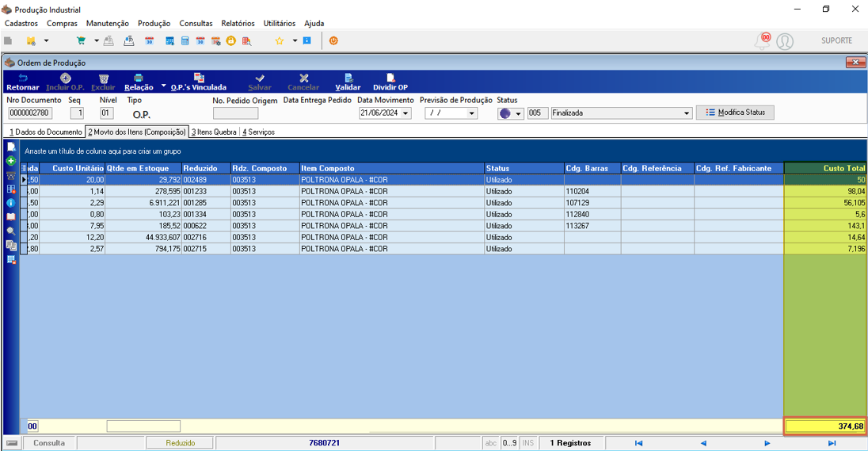Viewport: 868px width, 451px height.
Task: Sort by Custo Total column header
Action: (825, 168)
